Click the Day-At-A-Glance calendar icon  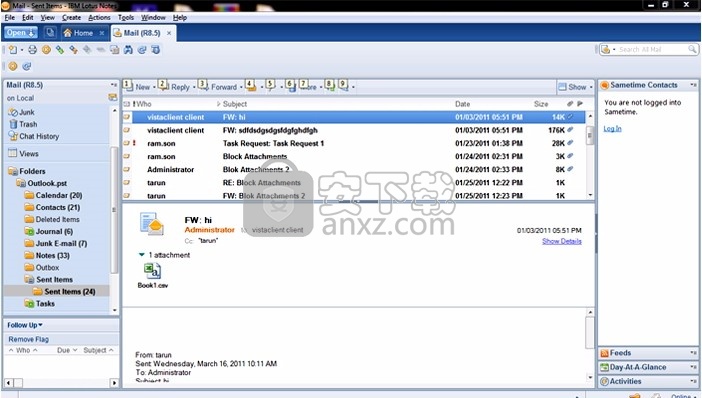click(604, 368)
